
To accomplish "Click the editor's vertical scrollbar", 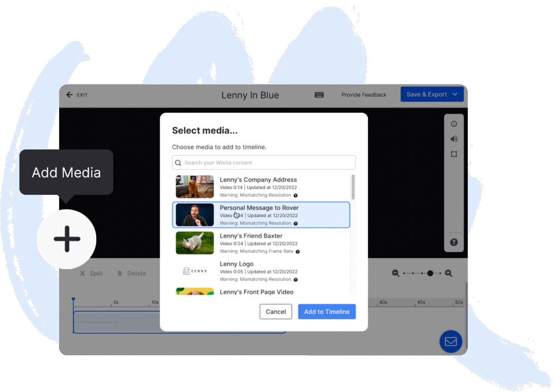I will click(466, 316).
